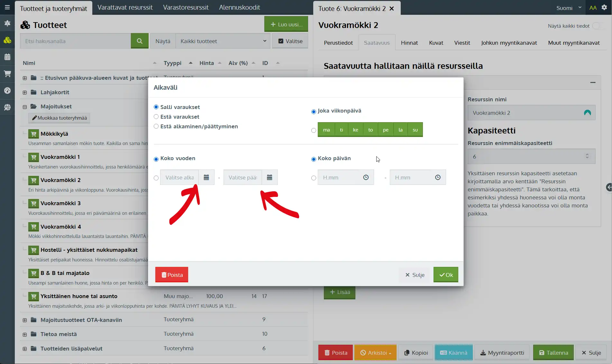Screen dimensions: 612x364
Task: Click the red Poista button in dialog
Action: (x=172, y=275)
